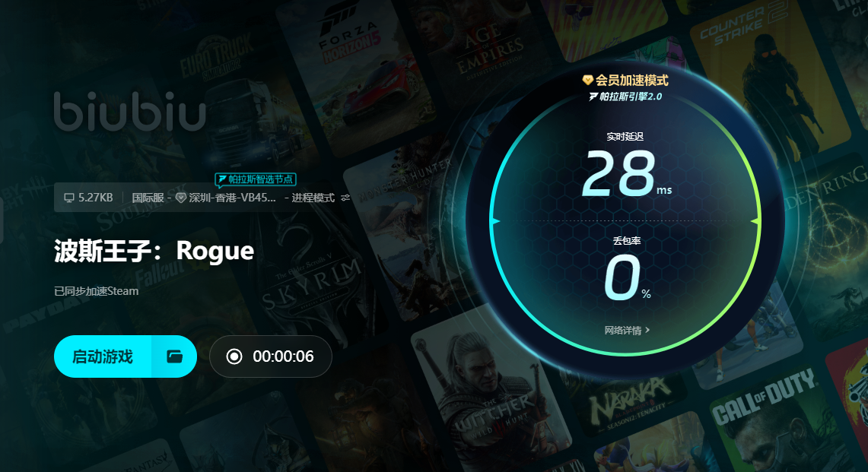
Task: Click the gold diamond icon by 会员加速模式
Action: click(x=588, y=81)
